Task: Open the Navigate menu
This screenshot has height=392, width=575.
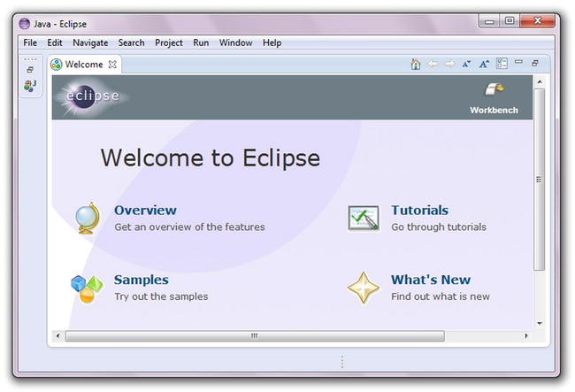Action: [x=90, y=42]
